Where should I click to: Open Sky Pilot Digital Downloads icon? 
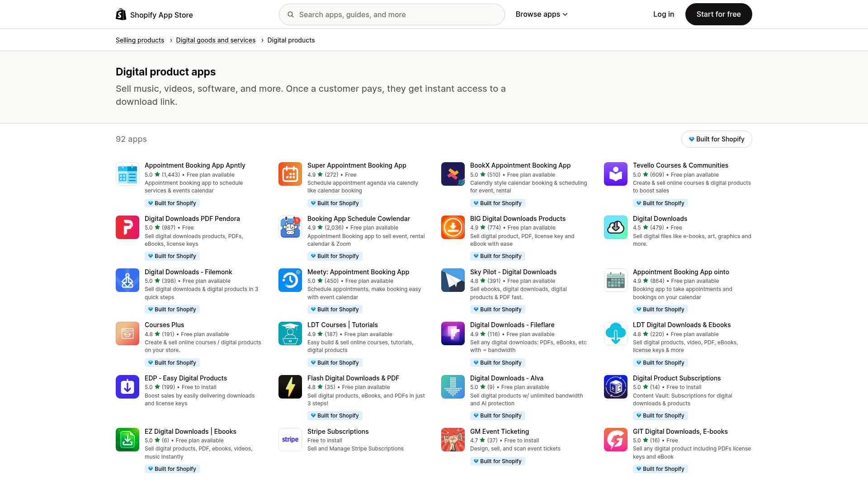tap(453, 280)
